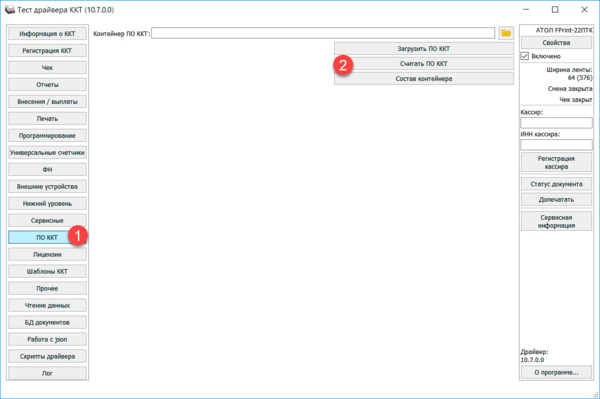Click the Считать ПО ККТ button
Image resolution: width=600 pixels, height=399 pixels.
424,64
